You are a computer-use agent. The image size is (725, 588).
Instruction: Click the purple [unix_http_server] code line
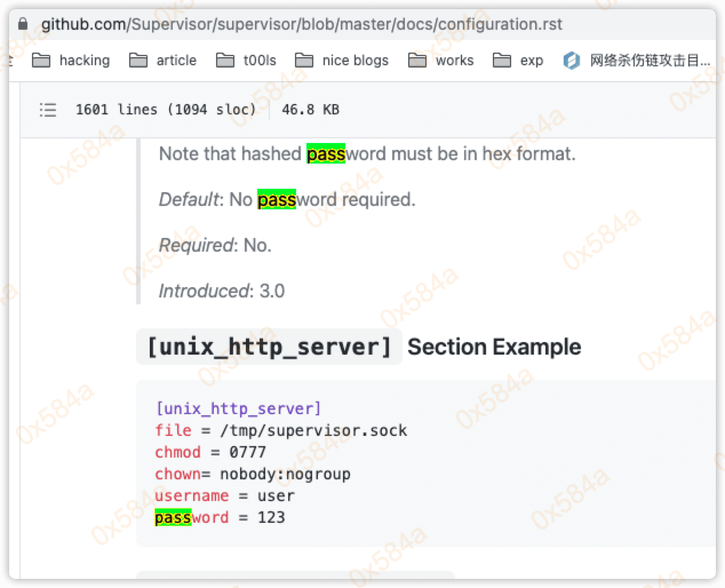(x=238, y=408)
